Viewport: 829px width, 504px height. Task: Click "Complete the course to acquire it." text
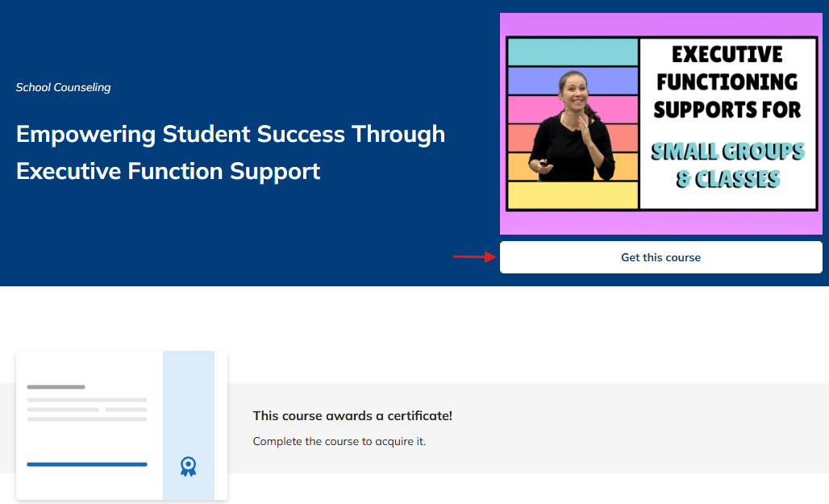tap(340, 441)
